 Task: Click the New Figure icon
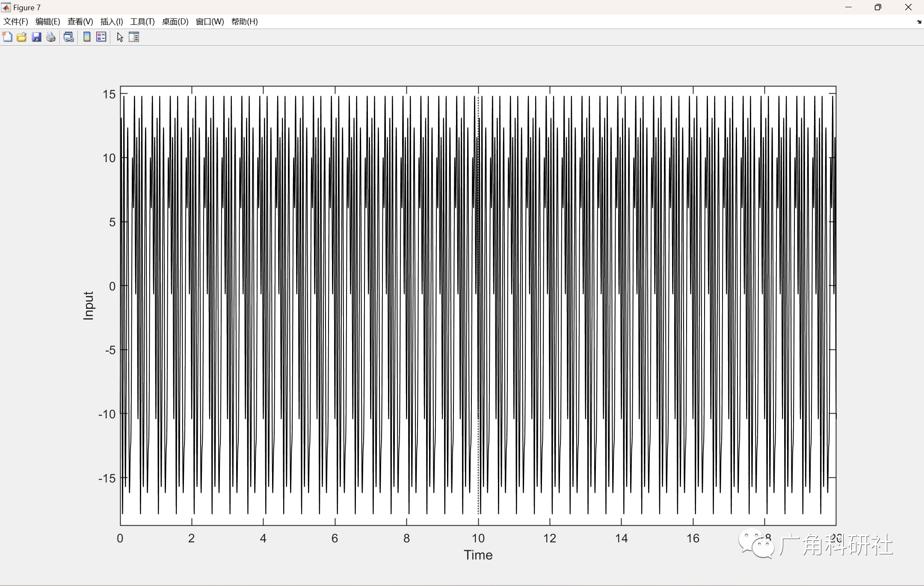click(7, 37)
